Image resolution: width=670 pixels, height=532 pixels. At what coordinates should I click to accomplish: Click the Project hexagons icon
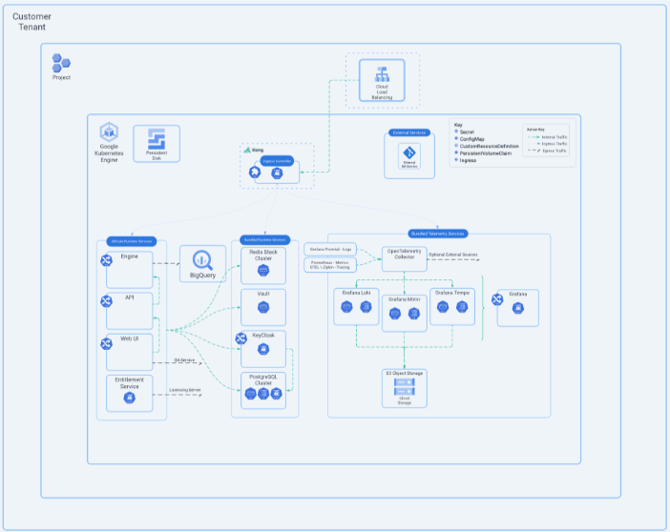tap(61, 63)
